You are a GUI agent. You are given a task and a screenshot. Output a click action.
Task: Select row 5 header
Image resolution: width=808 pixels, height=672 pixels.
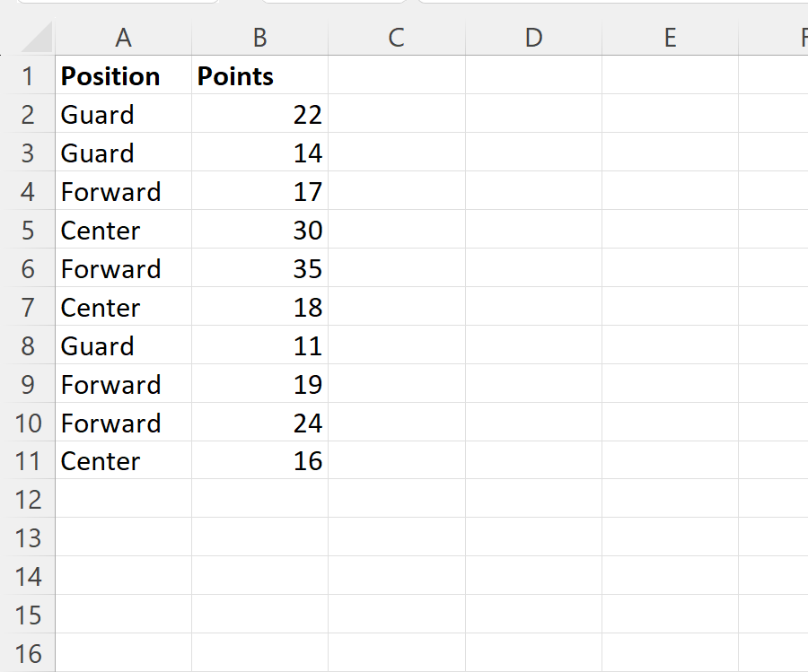click(28, 230)
